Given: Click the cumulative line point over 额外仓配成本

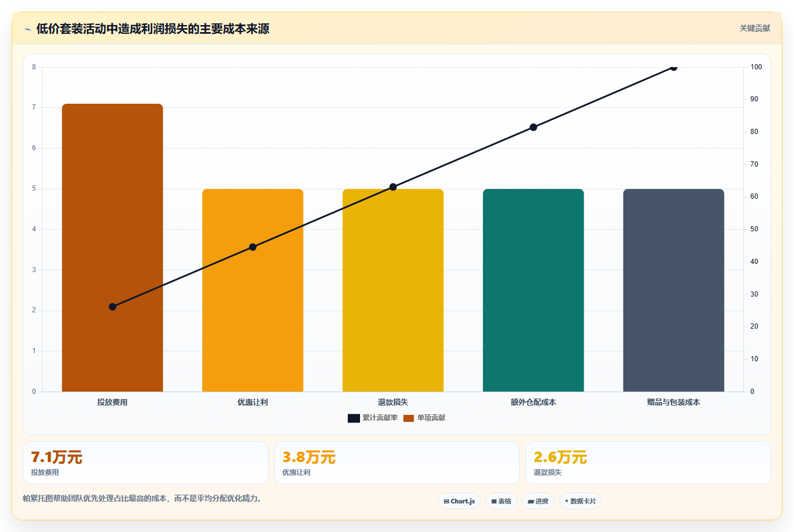Looking at the screenshot, I should [x=534, y=127].
